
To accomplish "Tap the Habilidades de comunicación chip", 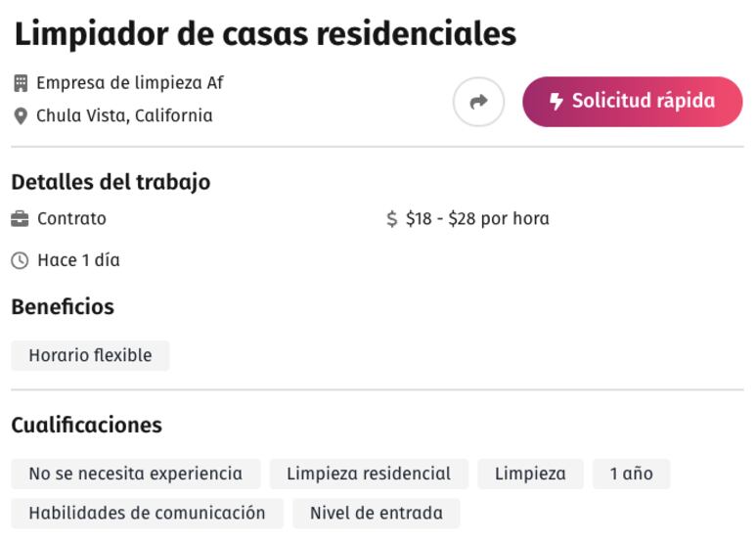I will pyautogui.click(x=147, y=513).
